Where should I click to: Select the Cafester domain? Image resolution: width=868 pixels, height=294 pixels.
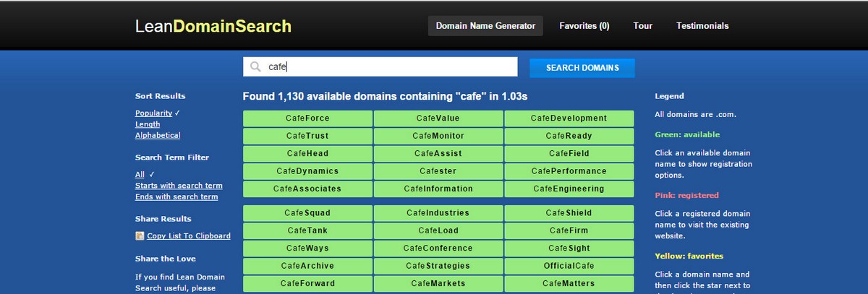[438, 171]
